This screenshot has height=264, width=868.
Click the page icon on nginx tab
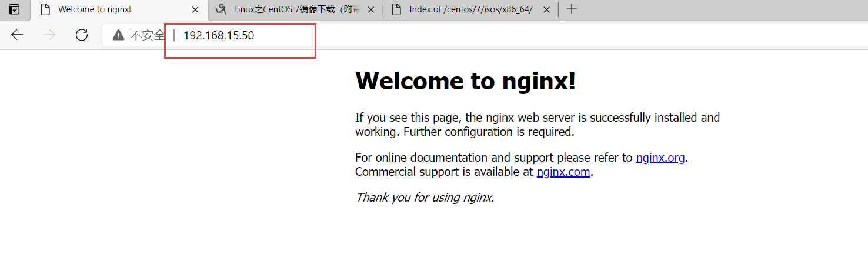(45, 9)
